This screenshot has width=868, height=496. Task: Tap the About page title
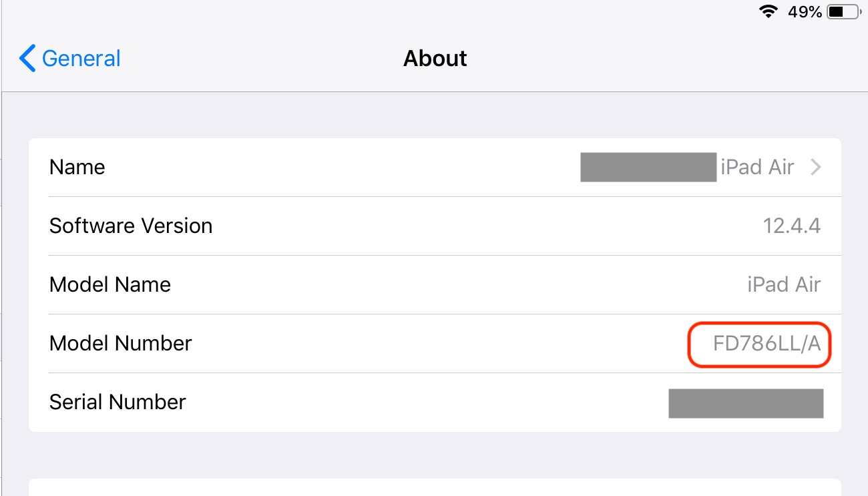click(435, 59)
